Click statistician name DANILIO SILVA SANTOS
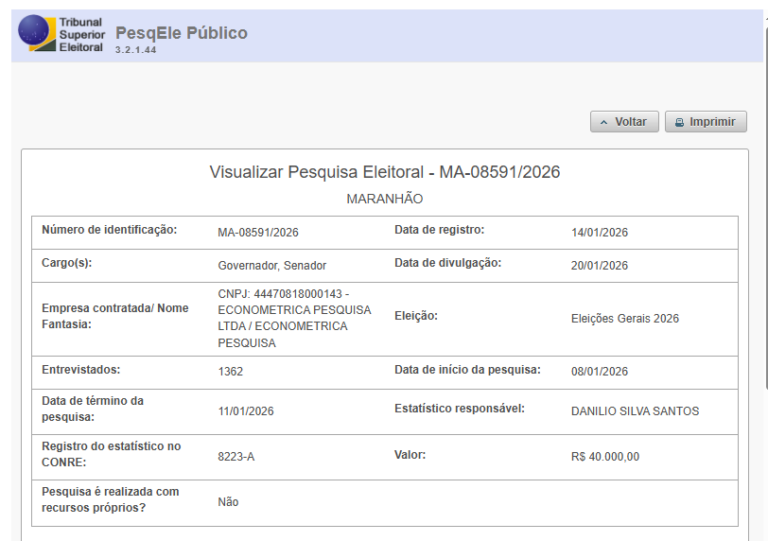 (x=634, y=411)
